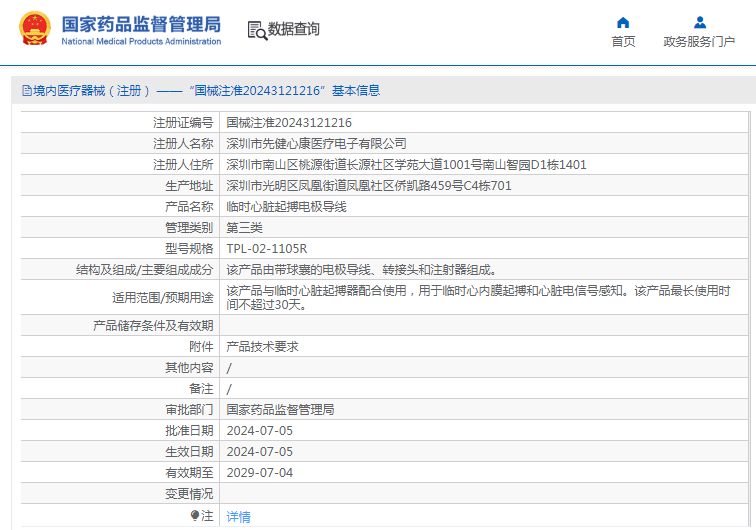Select approval date 2024-07-05 in 批准日期 row
Screen dimensions: 756x530
259,431
